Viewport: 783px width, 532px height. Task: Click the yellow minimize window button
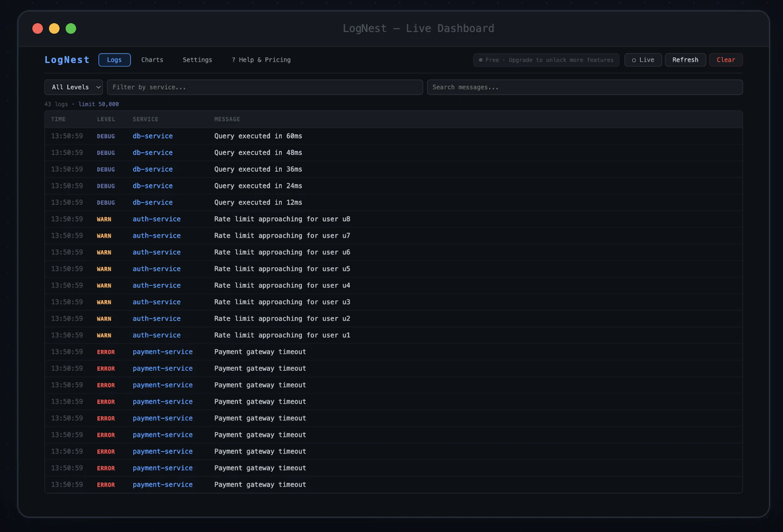point(54,28)
